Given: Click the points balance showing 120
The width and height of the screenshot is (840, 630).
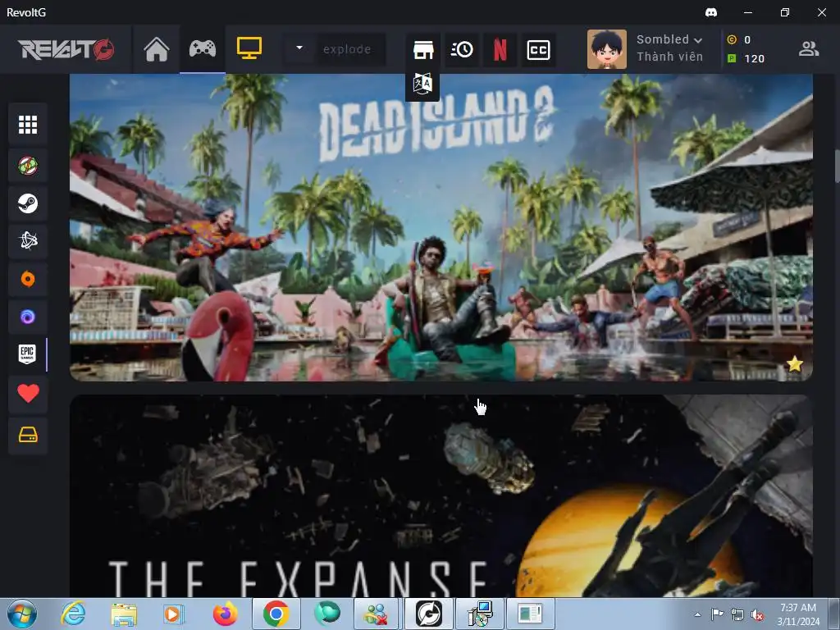Looking at the screenshot, I should click(746, 58).
